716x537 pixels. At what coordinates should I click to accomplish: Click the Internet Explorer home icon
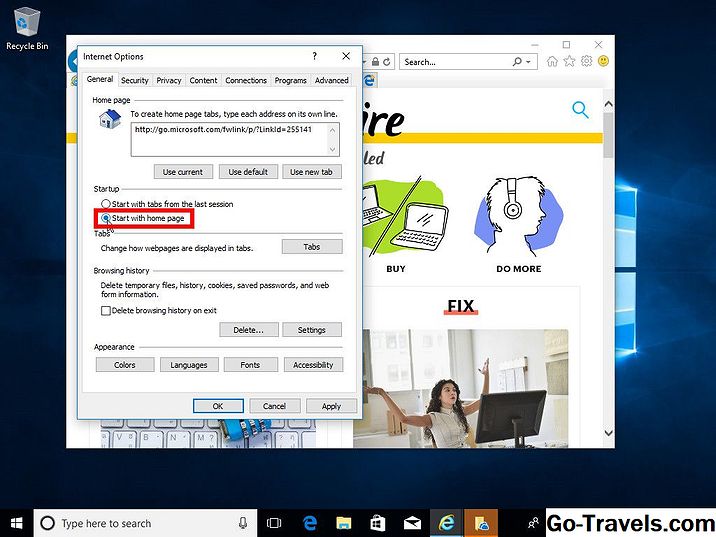pos(552,61)
